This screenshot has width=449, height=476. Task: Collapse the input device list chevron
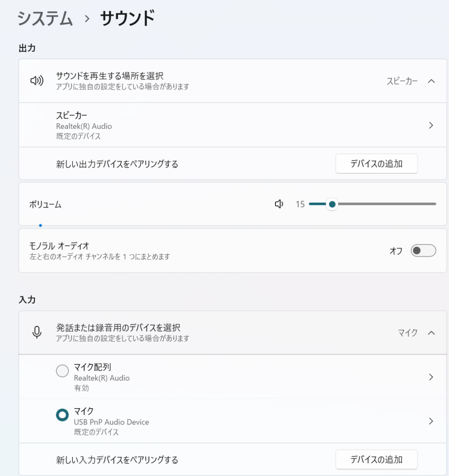(431, 333)
